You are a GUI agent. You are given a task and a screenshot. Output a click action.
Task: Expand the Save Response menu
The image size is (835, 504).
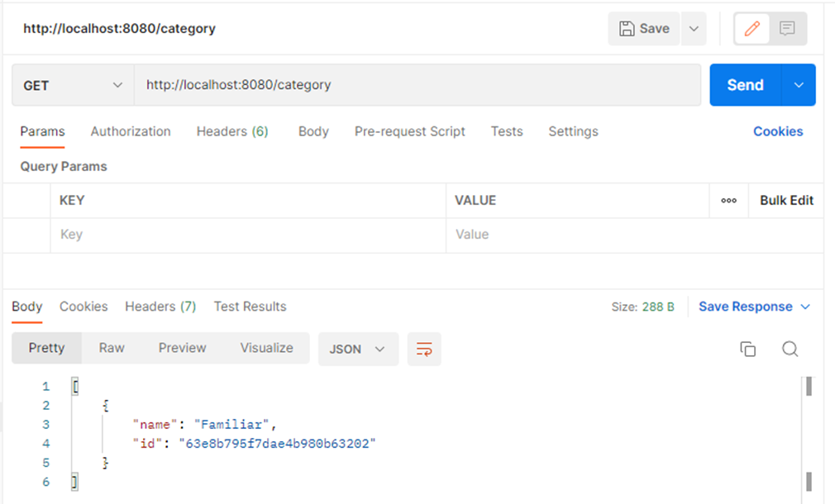[x=754, y=307]
